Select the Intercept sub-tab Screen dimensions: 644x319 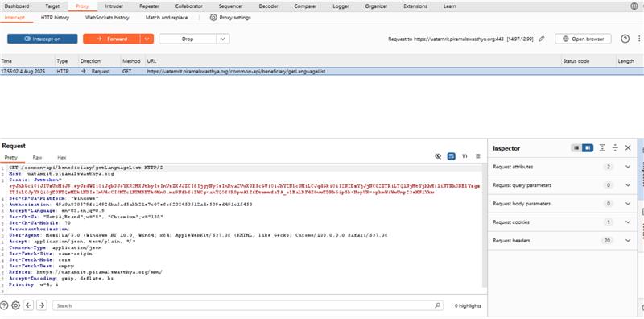click(14, 18)
